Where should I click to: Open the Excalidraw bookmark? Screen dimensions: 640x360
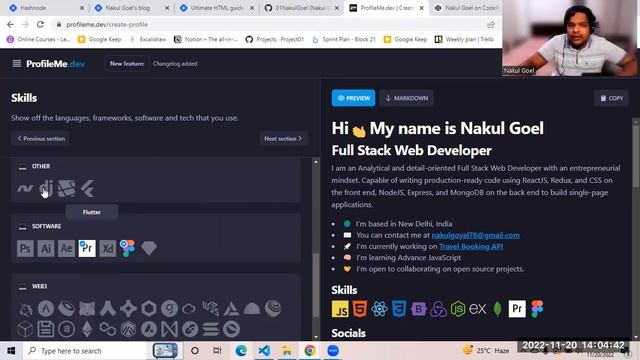click(148, 39)
